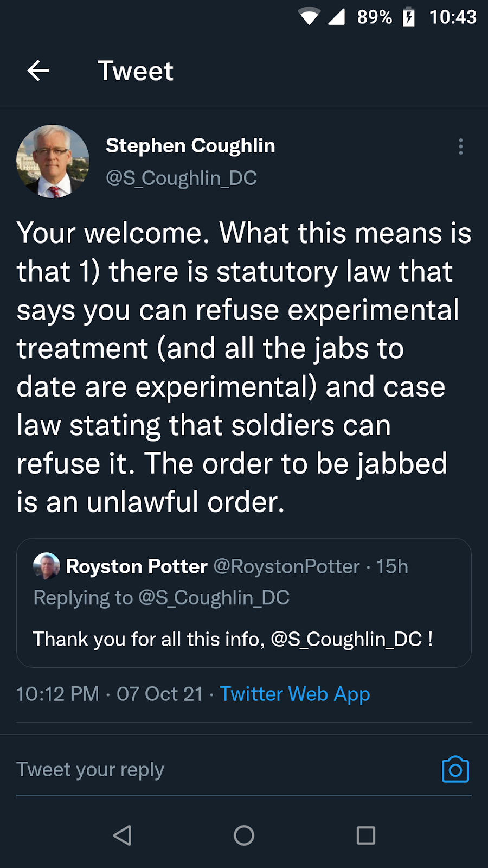
Task: Tap the battery charging icon
Action: (x=409, y=17)
